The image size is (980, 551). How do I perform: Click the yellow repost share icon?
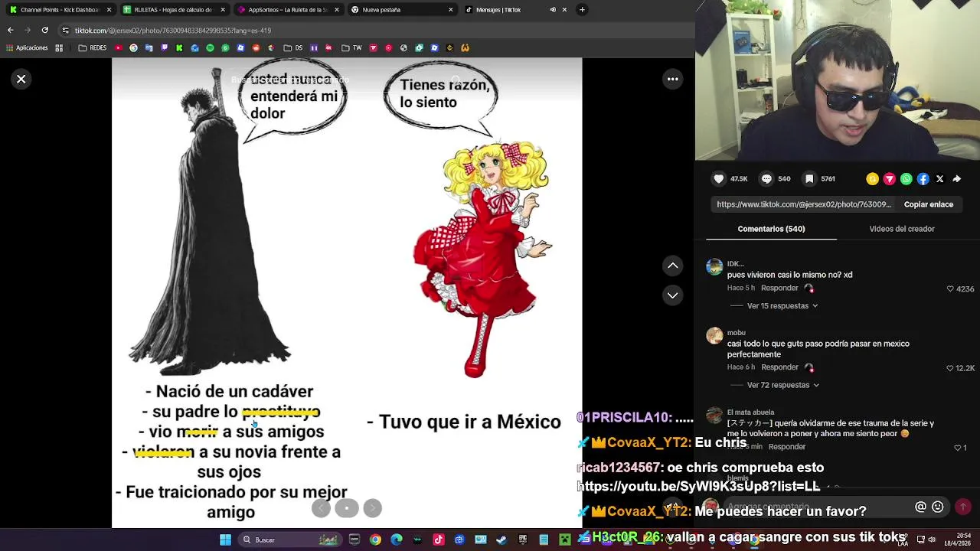(x=872, y=178)
